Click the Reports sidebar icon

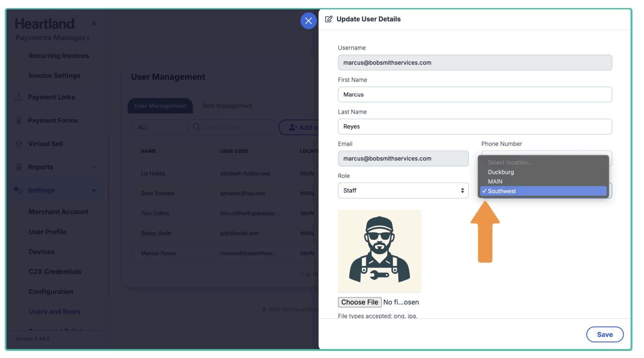point(18,167)
